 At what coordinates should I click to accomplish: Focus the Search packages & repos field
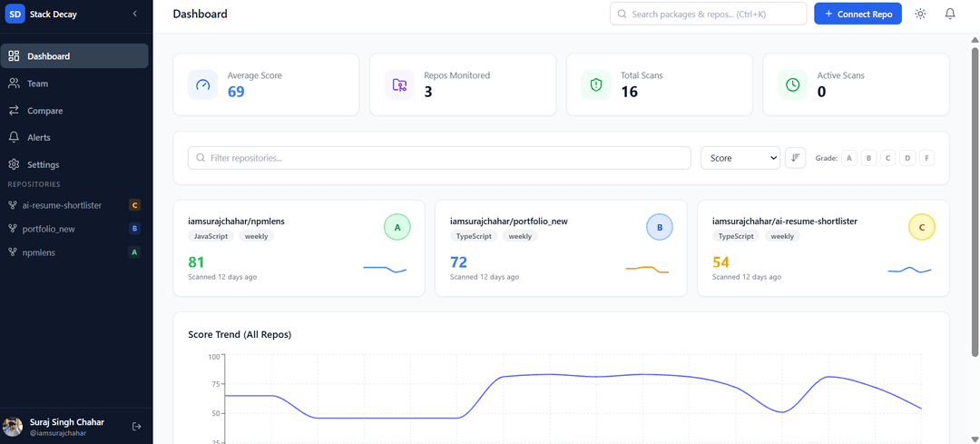708,14
